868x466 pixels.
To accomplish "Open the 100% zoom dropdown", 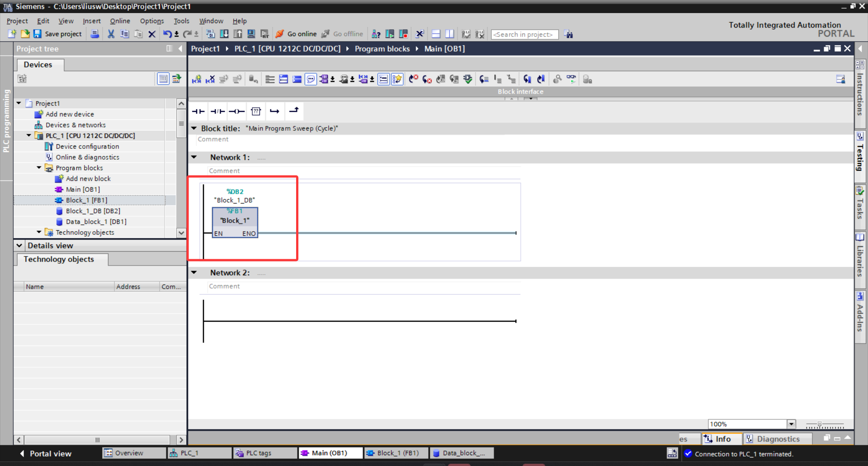I will point(791,424).
